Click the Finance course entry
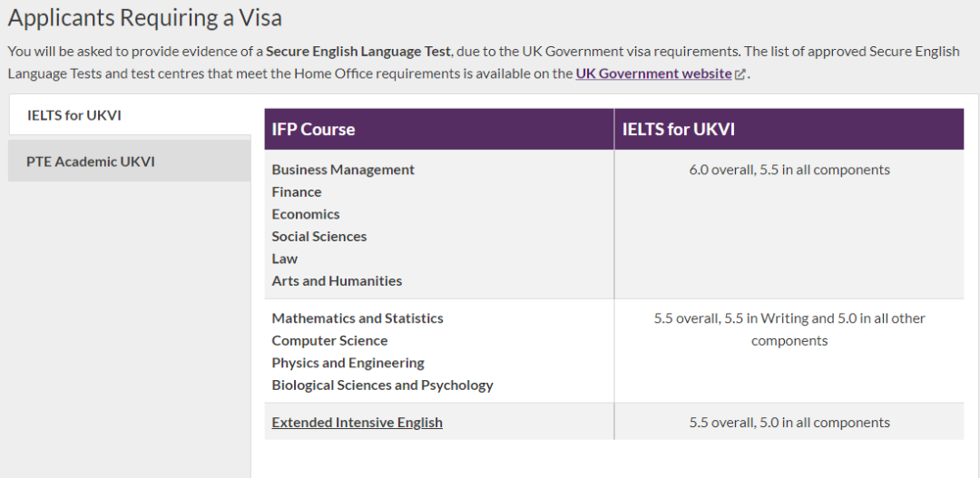The width and height of the screenshot is (980, 478). coord(297,191)
